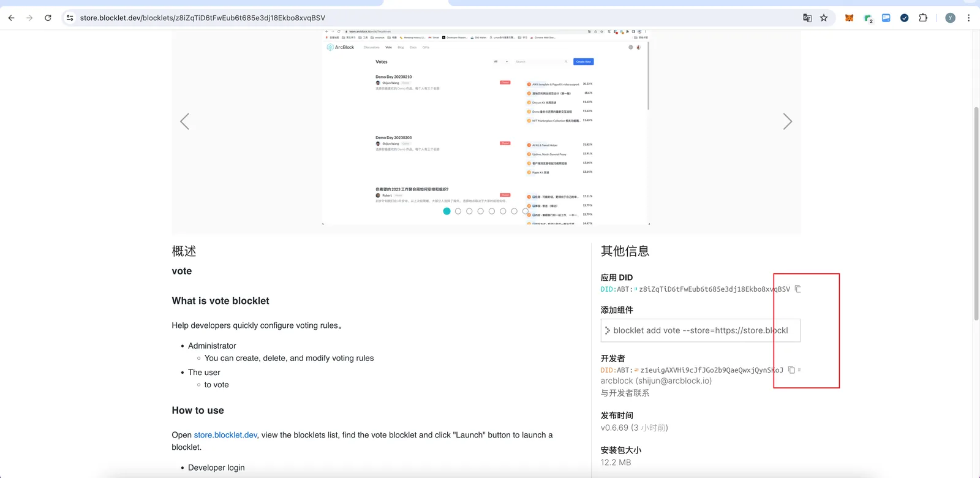
Task: Click the "Administrator" list item
Action: (x=212, y=346)
